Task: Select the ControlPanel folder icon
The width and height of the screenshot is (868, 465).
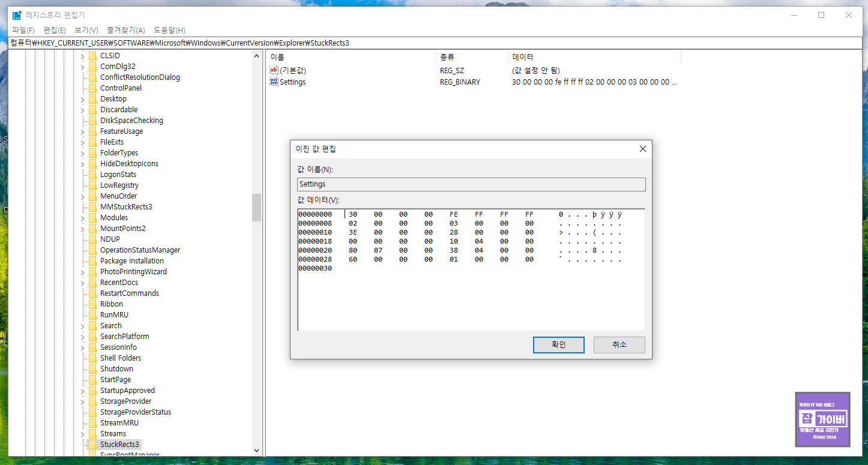Action: 92,88
